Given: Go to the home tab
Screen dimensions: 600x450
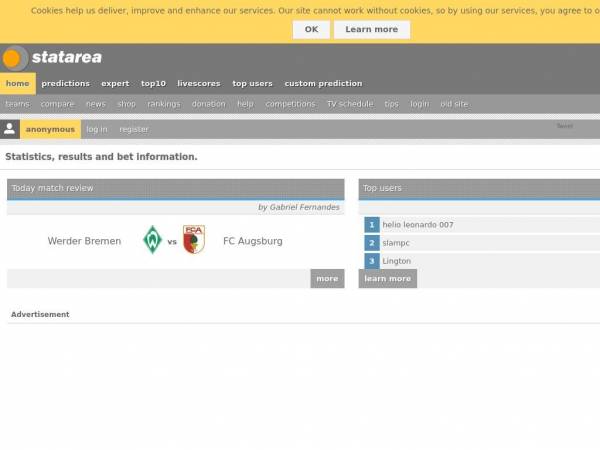Looking at the screenshot, I should [18, 83].
